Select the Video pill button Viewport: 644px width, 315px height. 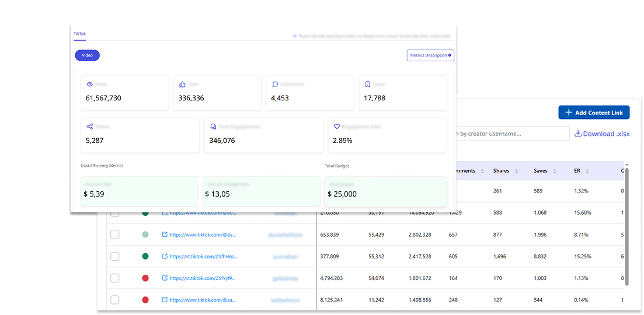(87, 55)
